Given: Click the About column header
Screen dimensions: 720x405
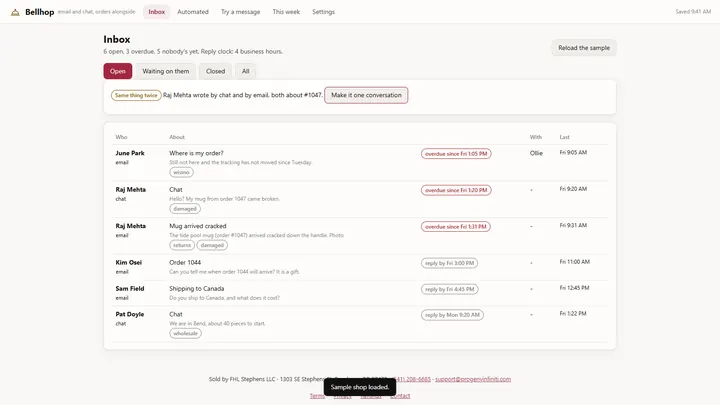Looking at the screenshot, I should (177, 137).
